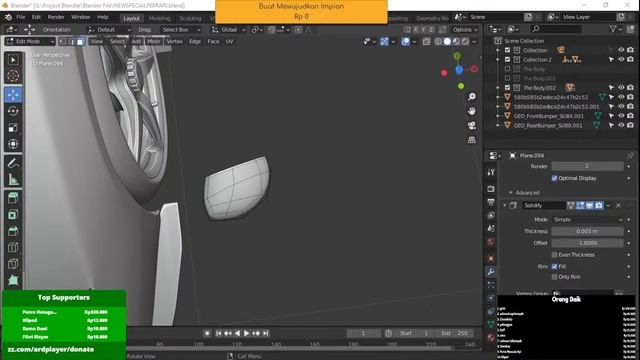This screenshot has width=640, height=360.
Task: Click the zoom magnifier viewport icon
Action: click(x=471, y=97)
